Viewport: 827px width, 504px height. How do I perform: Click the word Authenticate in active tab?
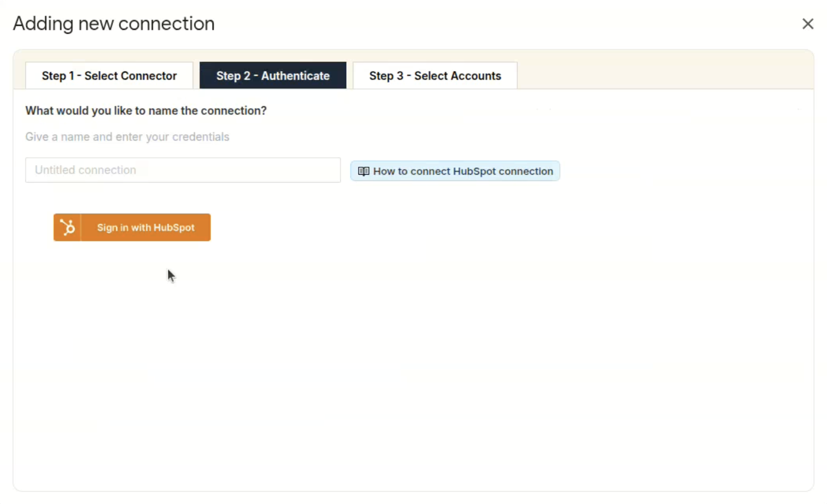click(x=295, y=76)
